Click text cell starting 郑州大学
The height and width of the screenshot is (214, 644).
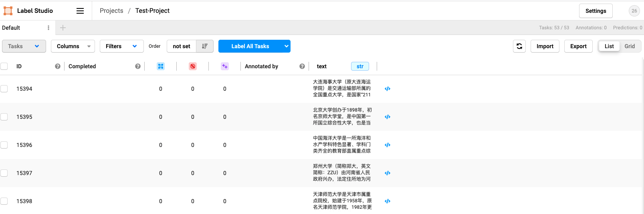pyautogui.click(x=342, y=173)
